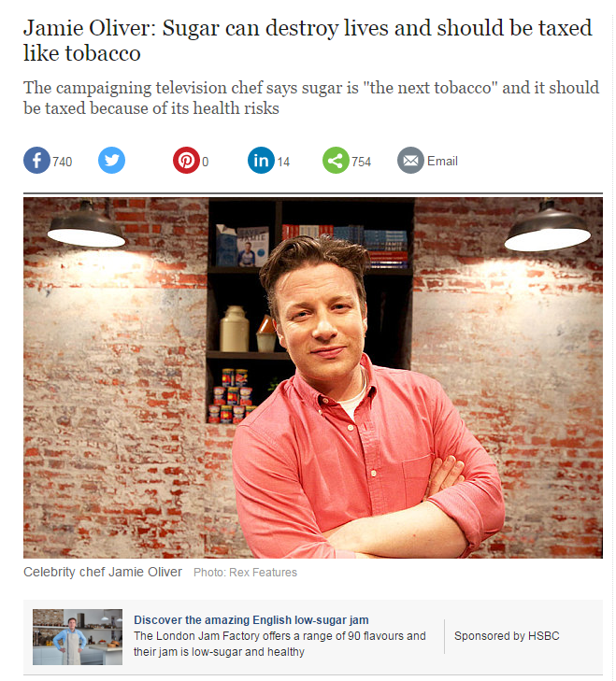This screenshot has width=616, height=681.
Task: Click the envelope email icon
Action: (x=410, y=161)
